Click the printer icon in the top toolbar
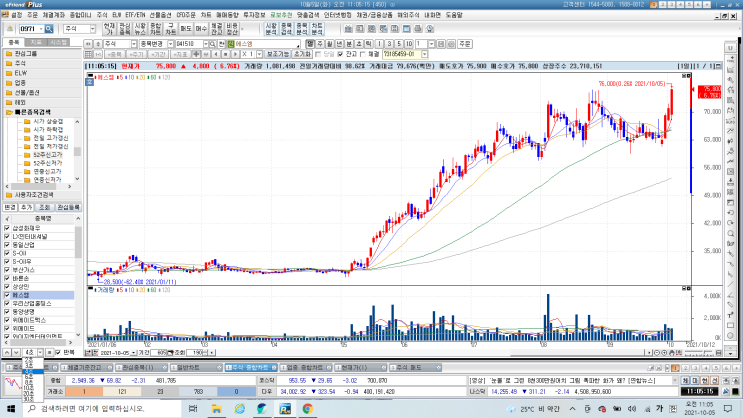Image resolution: width=743 pixels, height=418 pixels. point(418,29)
